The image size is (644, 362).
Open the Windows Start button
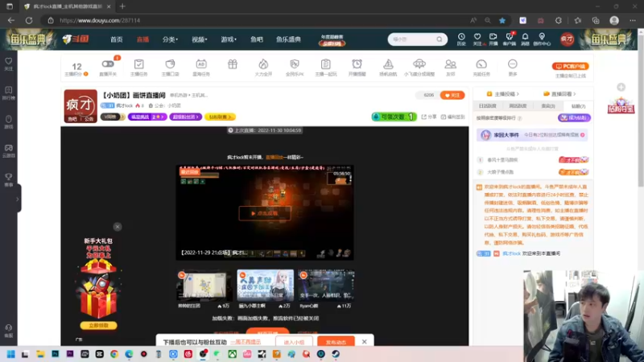pos(10,354)
